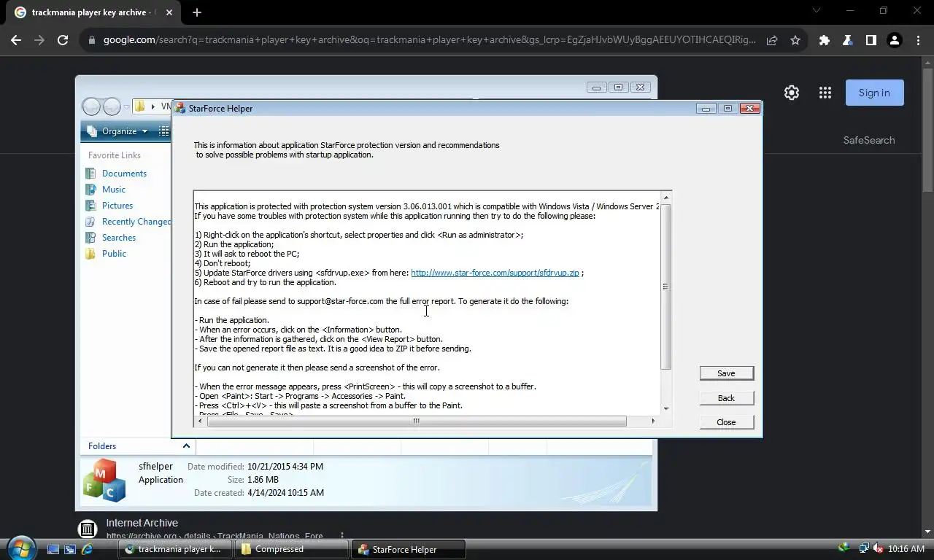Click the Explorer Views toolbar icon
This screenshot has height=560, width=934.
[x=164, y=131]
